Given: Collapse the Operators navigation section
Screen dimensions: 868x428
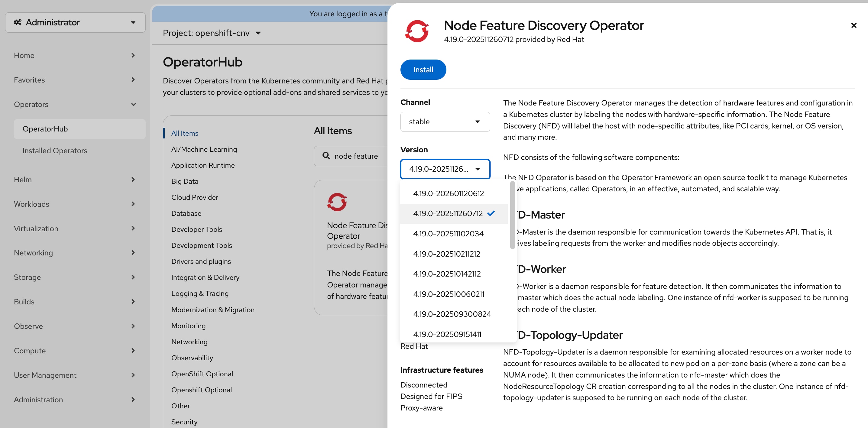Looking at the screenshot, I should click(x=75, y=105).
